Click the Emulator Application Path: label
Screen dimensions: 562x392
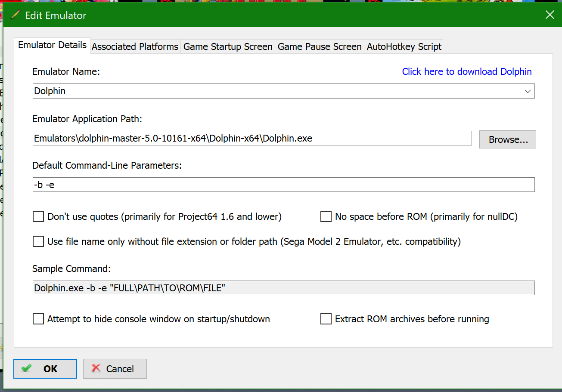pyautogui.click(x=87, y=119)
